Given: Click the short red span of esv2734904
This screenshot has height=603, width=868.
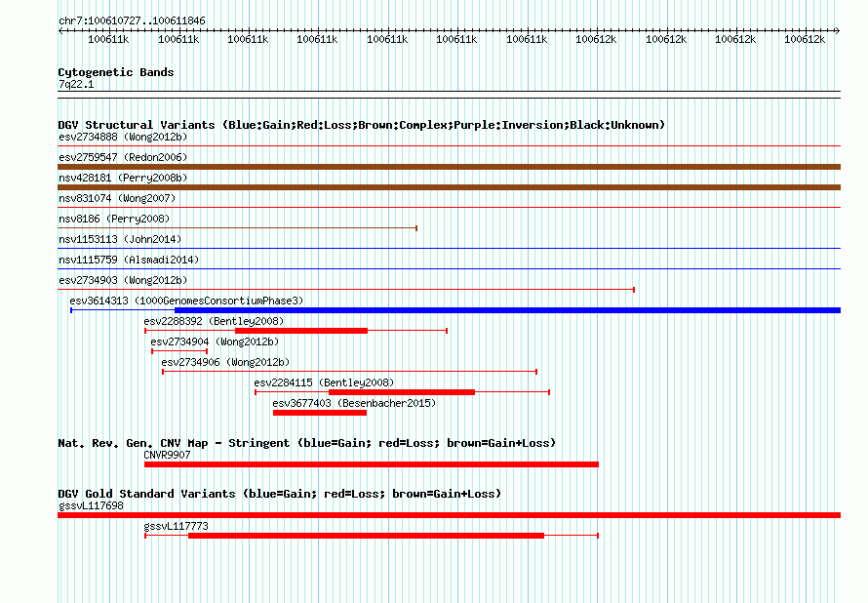Looking at the screenshot, I should tap(179, 351).
